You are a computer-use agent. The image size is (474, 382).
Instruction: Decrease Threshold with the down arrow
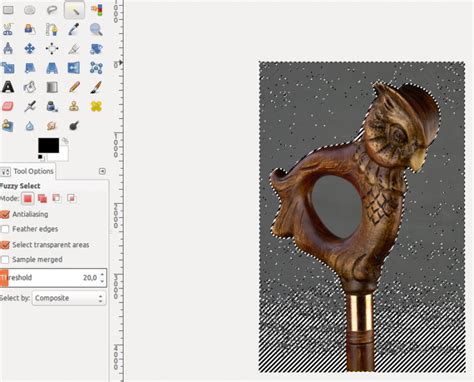(x=103, y=282)
